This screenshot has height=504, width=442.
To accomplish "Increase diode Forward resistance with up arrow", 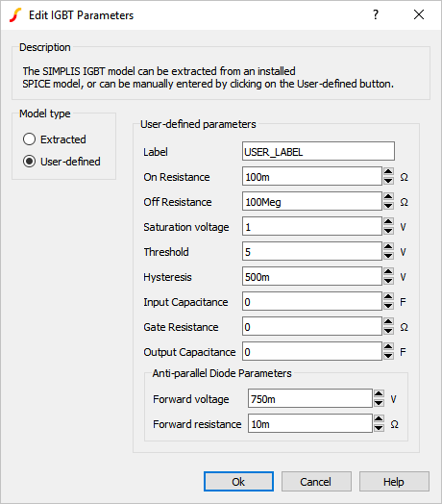I will tap(379, 419).
